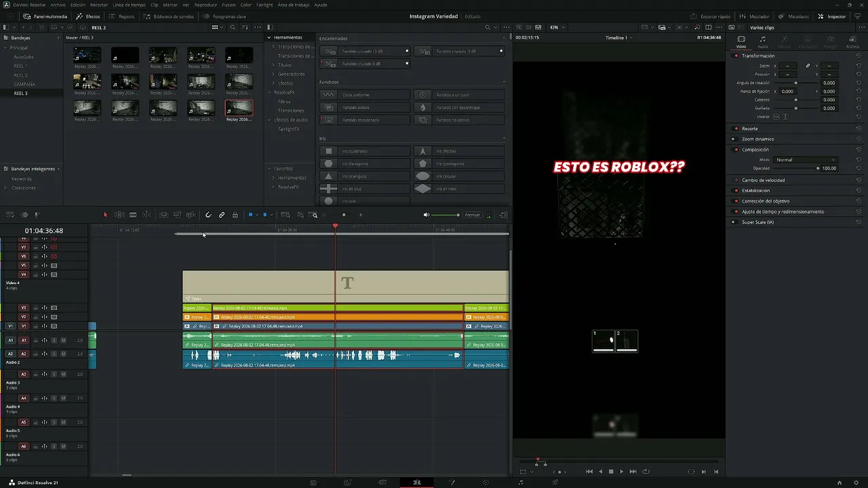The width and height of the screenshot is (868, 488).
Task: Apply Iris (hexágono) transition
Action: [x=365, y=164]
